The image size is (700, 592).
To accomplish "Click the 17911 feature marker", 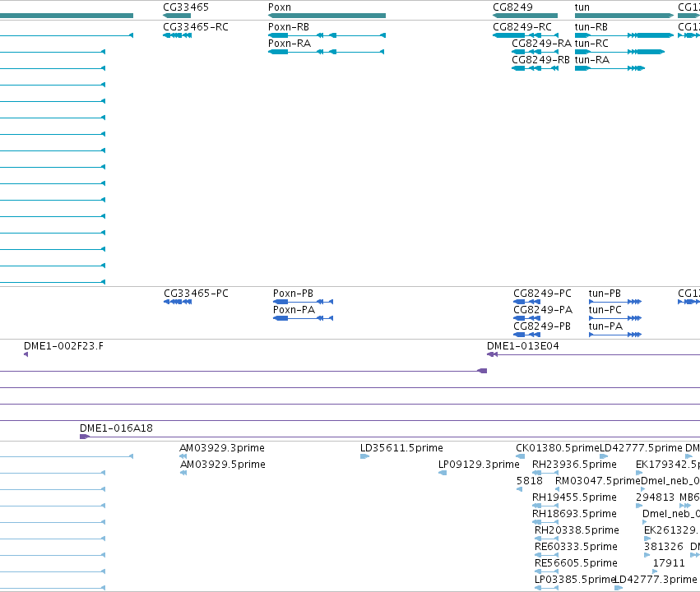I will click(x=655, y=571).
